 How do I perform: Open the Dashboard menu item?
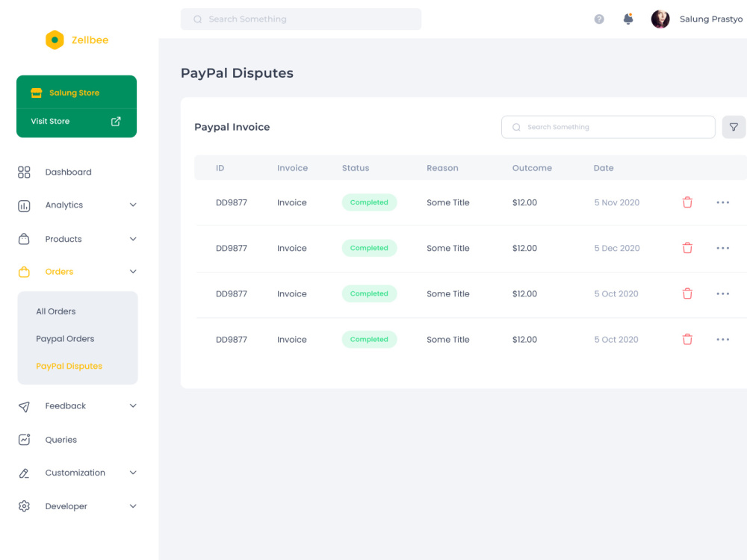click(68, 172)
